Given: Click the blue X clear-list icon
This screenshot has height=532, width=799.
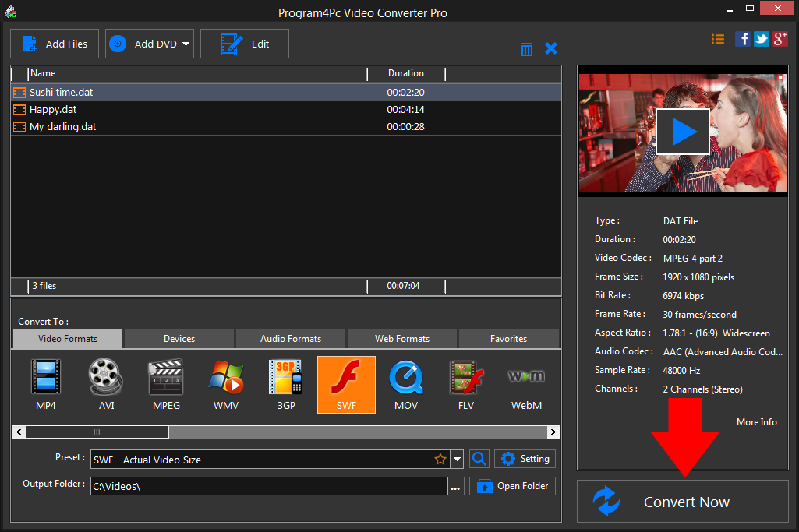Looking at the screenshot, I should 551,48.
